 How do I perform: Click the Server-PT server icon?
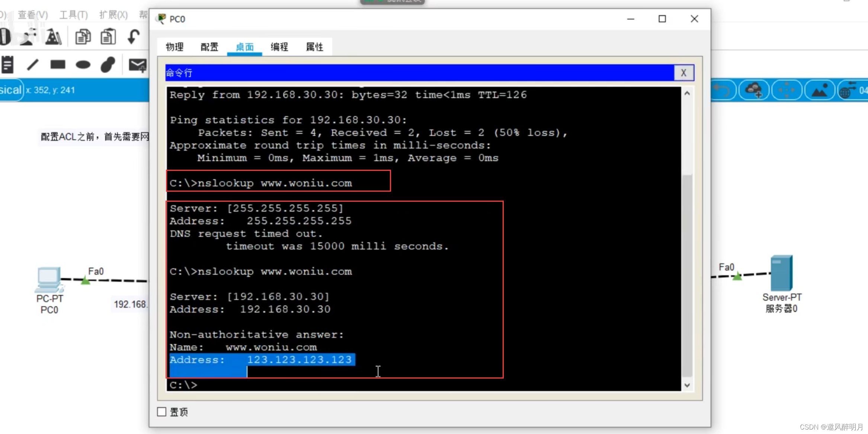(x=783, y=274)
